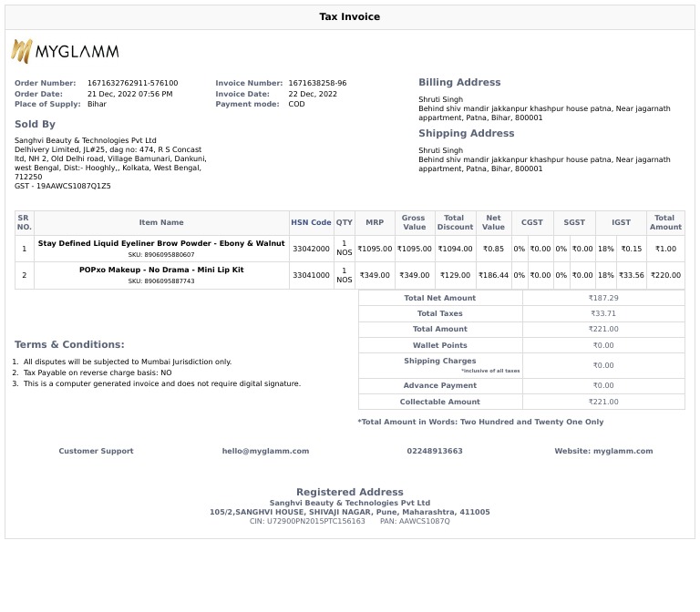Select the Tax Invoice title

[x=350, y=16]
